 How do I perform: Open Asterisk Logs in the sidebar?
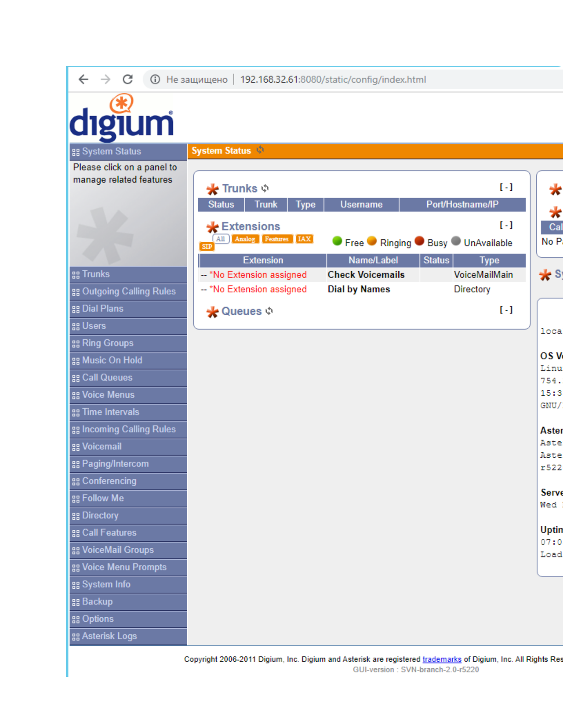pyautogui.click(x=128, y=636)
